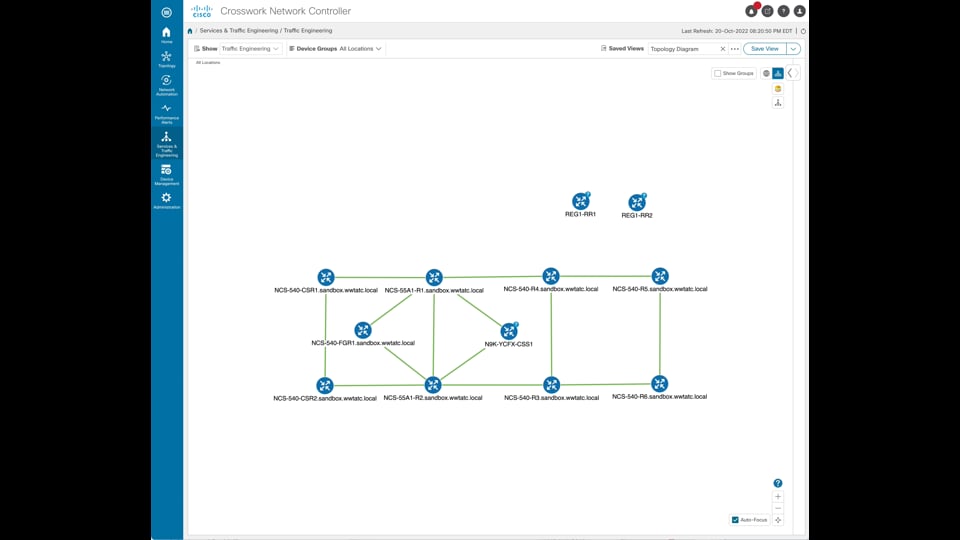This screenshot has height=540, width=960.
Task: Click the Cisco logo in the header
Action: click(x=201, y=11)
